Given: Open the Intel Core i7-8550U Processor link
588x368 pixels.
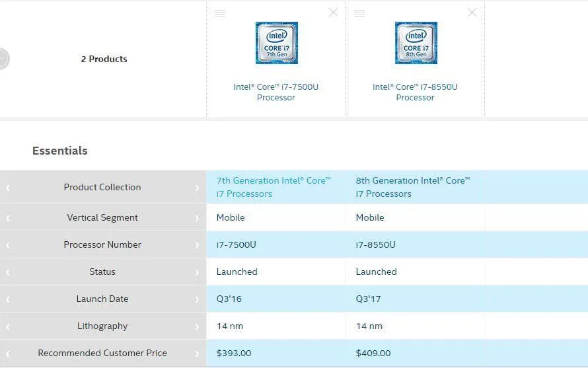Looking at the screenshot, I should click(x=415, y=92).
